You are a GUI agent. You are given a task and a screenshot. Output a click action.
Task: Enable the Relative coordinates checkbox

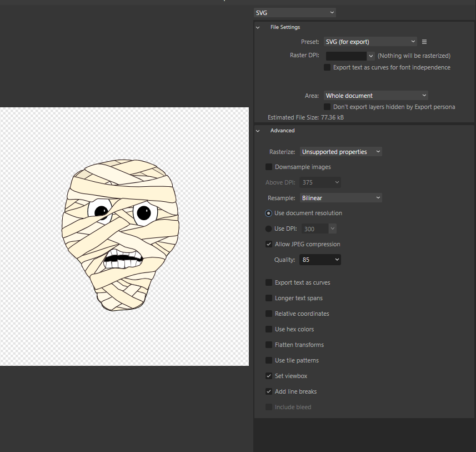click(269, 314)
